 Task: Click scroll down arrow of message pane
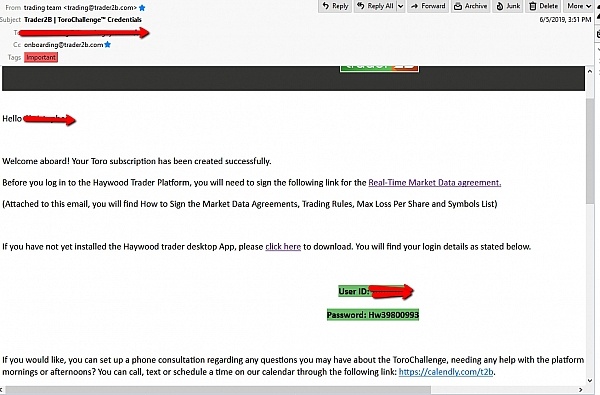590,381
